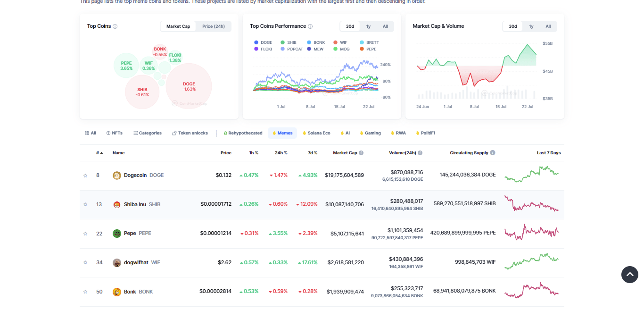
Task: Click the scroll-to-top arrow button
Action: (x=630, y=275)
